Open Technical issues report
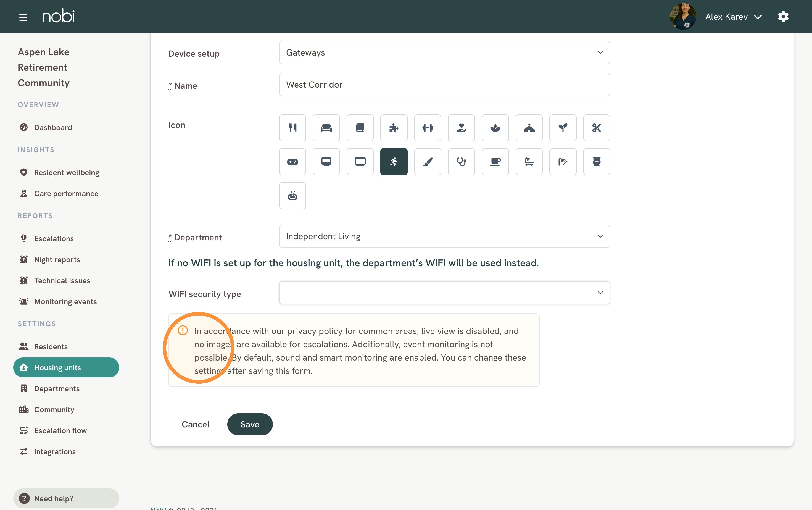This screenshot has width=812, height=510. [66, 281]
